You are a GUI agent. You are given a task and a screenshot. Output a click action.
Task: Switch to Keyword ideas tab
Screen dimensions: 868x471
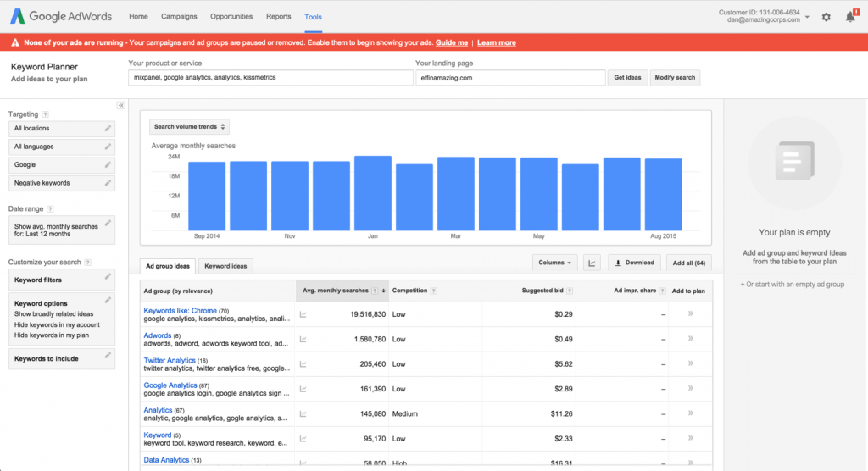click(x=225, y=266)
